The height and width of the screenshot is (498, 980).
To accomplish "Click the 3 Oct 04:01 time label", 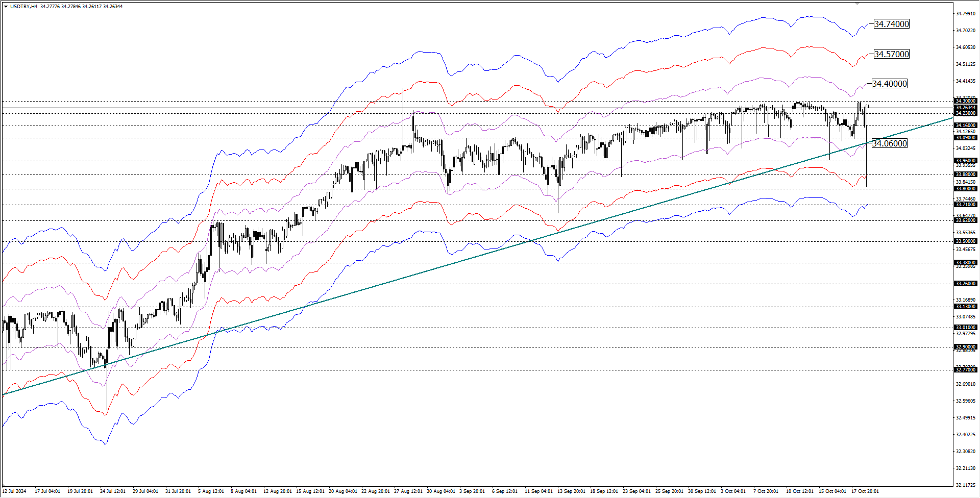I will coord(733,491).
